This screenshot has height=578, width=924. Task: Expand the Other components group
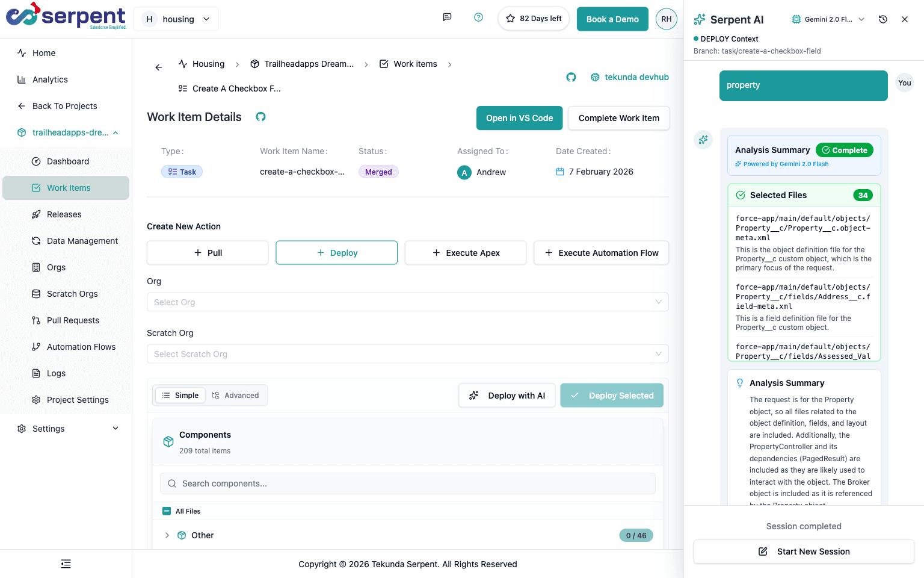click(x=167, y=535)
